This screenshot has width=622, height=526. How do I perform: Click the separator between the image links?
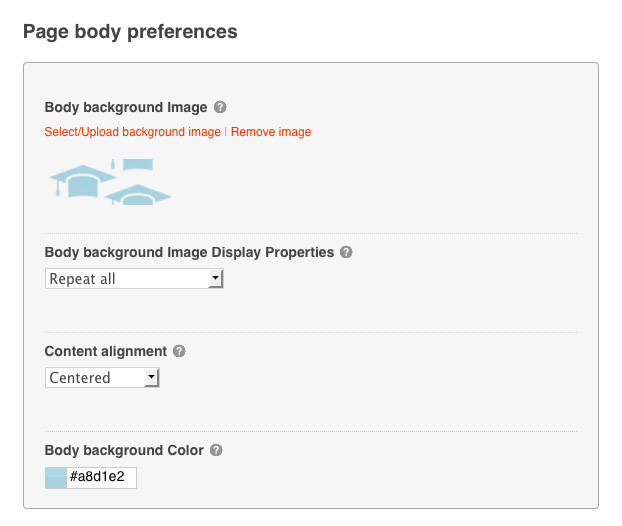point(226,132)
